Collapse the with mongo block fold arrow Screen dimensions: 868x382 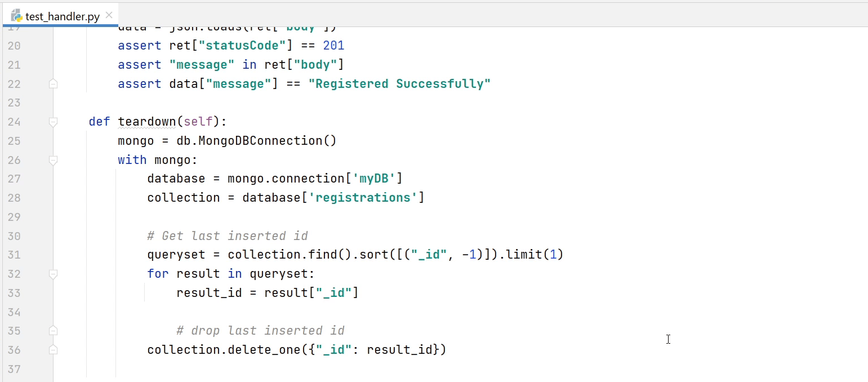[x=53, y=160]
